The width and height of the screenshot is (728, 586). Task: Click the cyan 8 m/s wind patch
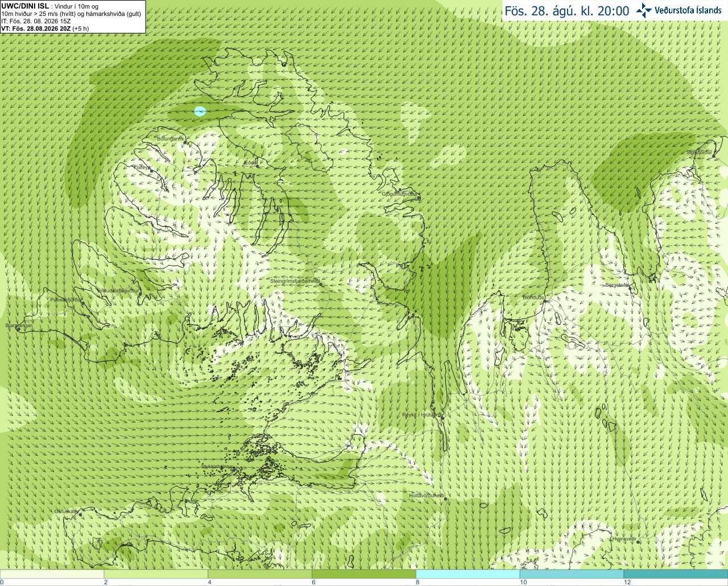(200, 111)
